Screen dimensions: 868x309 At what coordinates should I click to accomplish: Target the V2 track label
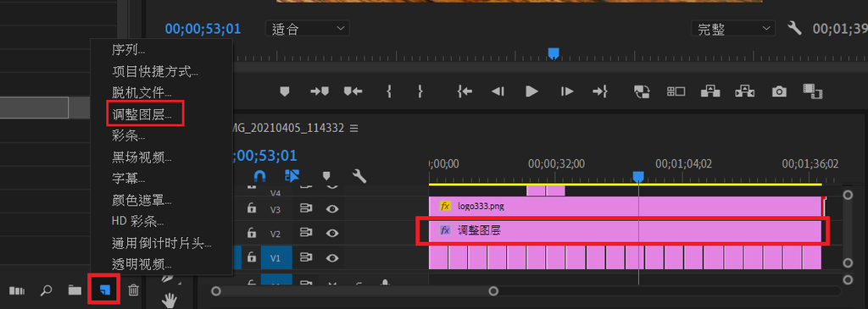coord(275,234)
